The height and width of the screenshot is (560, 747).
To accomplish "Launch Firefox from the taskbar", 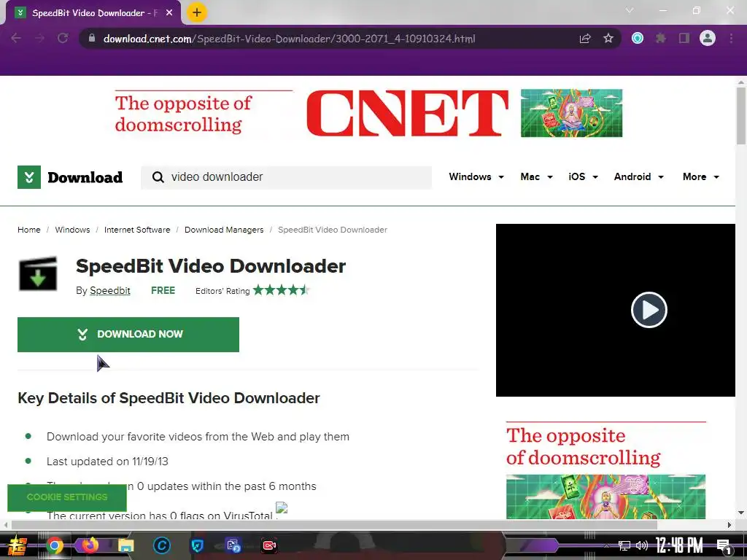I will pos(90,545).
